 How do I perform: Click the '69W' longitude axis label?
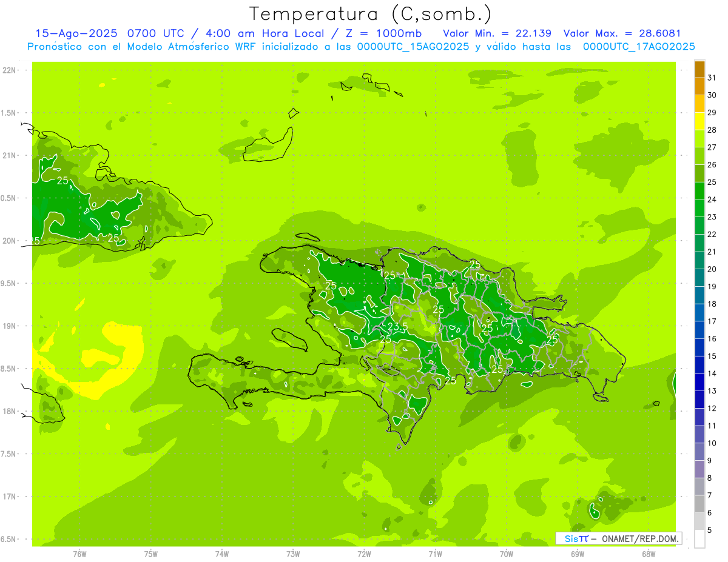[x=578, y=554]
